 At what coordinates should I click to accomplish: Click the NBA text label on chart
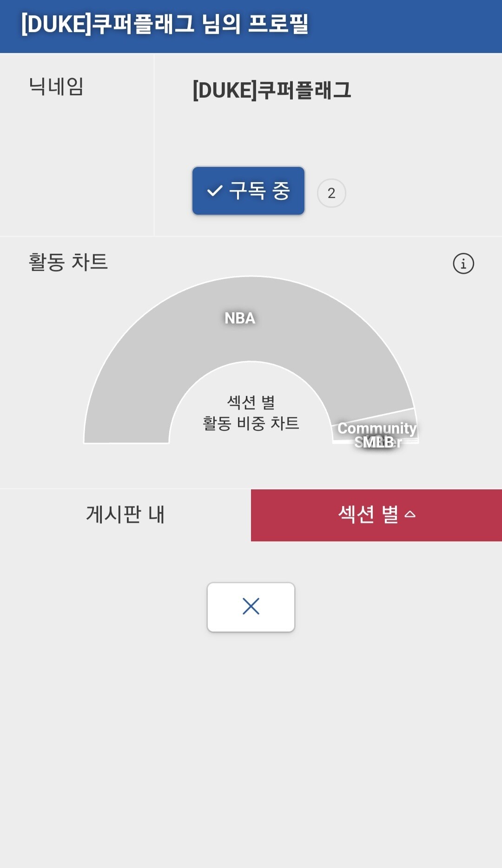[240, 318]
